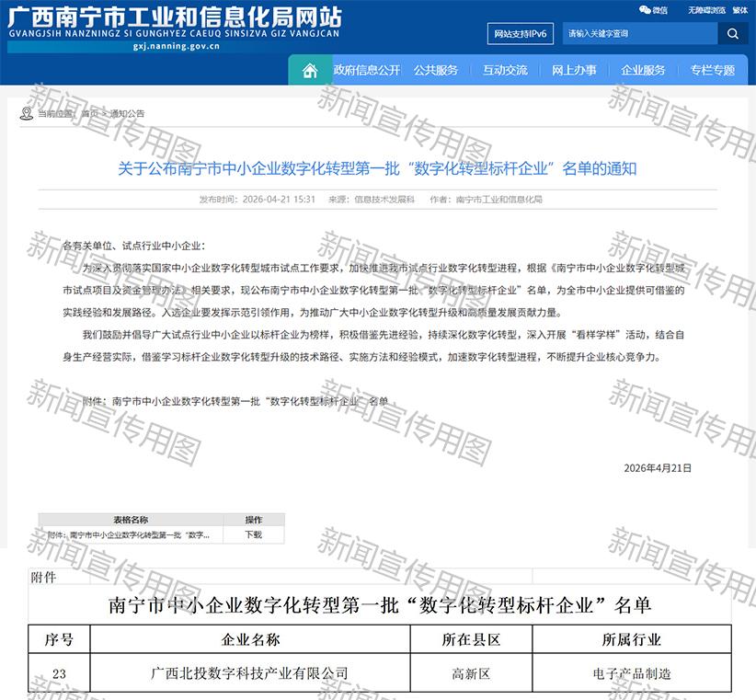Viewport: 756px width, 700px height.
Task: Select 互动交流 navigation item
Action: 505,71
